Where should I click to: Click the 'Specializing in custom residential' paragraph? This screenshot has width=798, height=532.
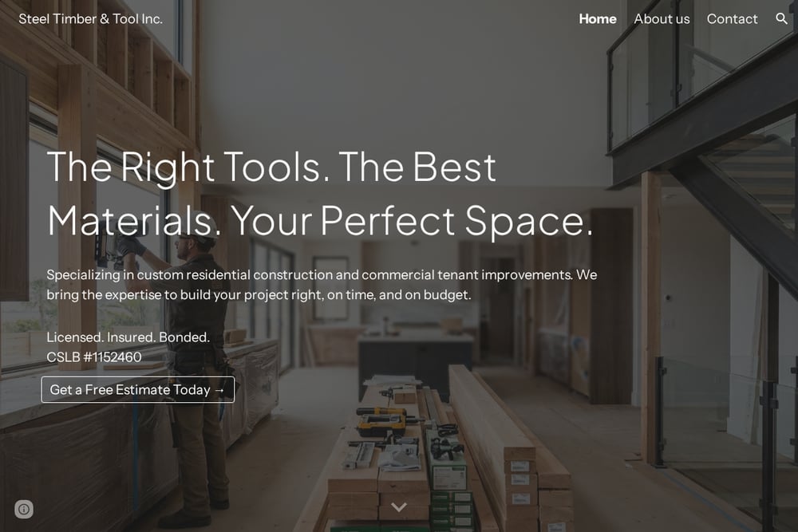tap(322, 285)
